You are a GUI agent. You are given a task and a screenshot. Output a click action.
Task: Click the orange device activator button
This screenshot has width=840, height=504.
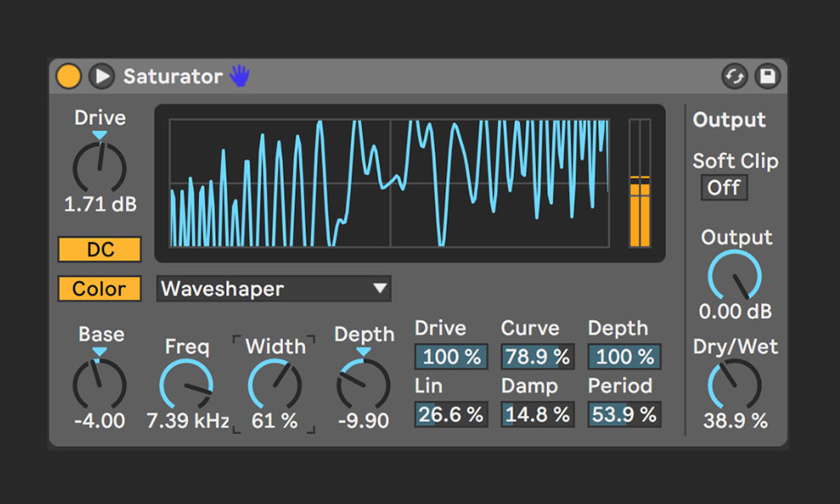click(69, 76)
